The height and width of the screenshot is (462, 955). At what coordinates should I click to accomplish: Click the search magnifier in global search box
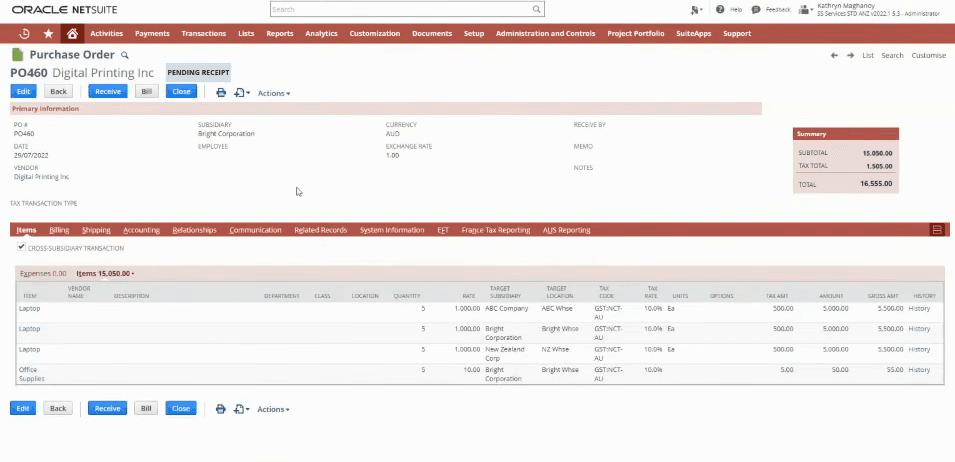coord(536,9)
